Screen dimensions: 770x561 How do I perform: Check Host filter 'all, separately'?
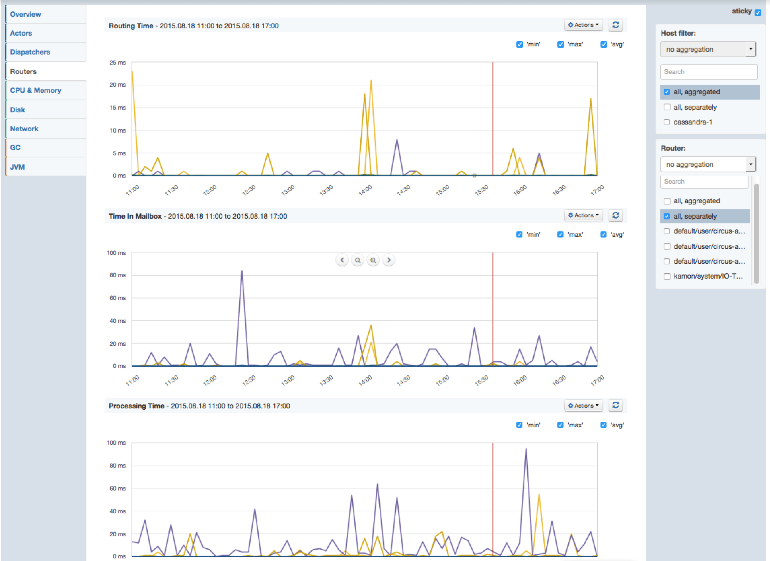pyautogui.click(x=667, y=107)
